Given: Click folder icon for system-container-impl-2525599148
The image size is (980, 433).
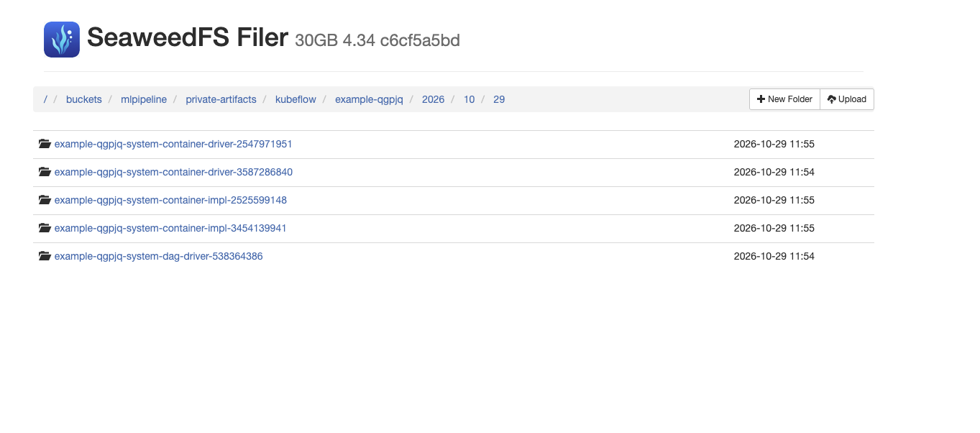Looking at the screenshot, I should pos(45,200).
